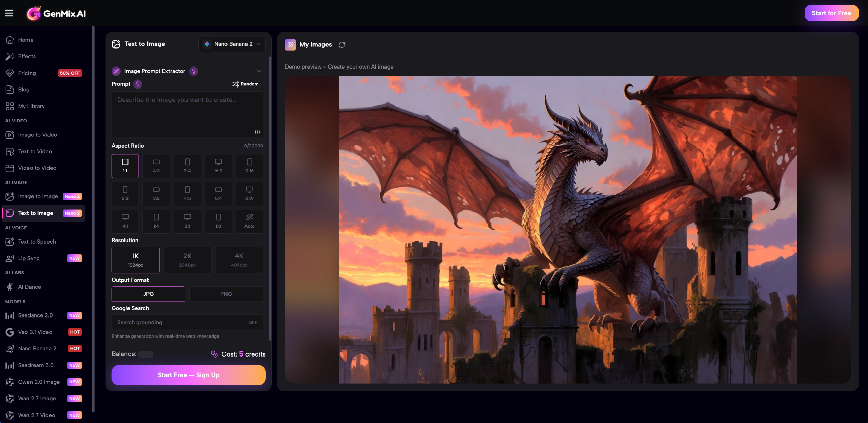Expand the Image Prompt Extractor section
868x423 pixels.
259,71
